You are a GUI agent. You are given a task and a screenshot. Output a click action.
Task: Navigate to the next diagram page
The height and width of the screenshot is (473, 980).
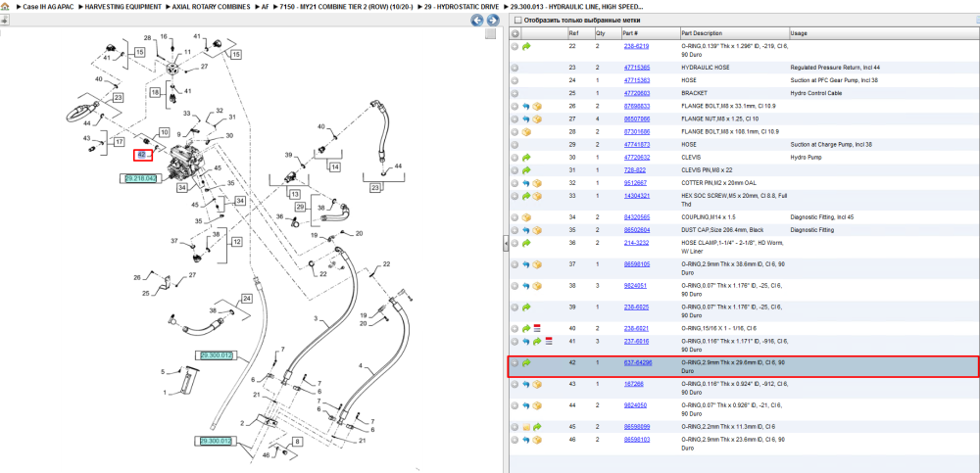click(493, 21)
